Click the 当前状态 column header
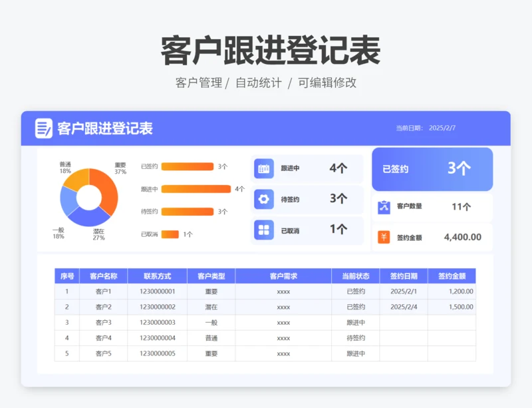Image resolution: width=532 pixels, height=408 pixels. tap(356, 276)
